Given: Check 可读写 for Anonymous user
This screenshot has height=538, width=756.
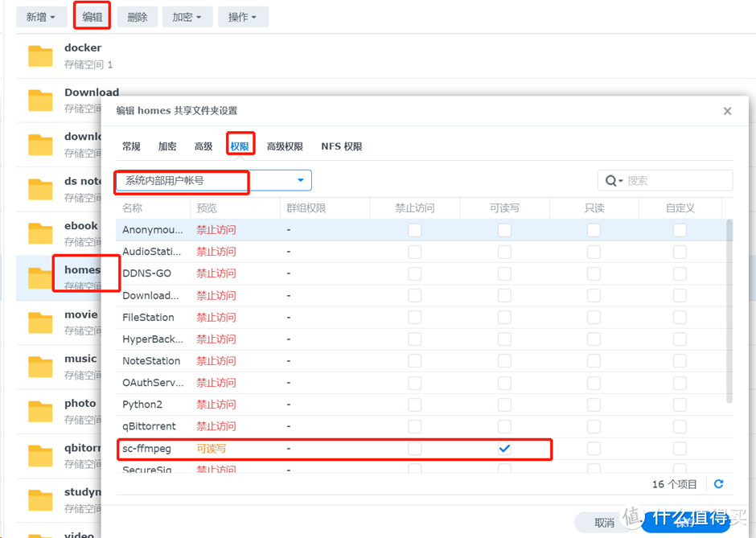Looking at the screenshot, I should pos(504,230).
